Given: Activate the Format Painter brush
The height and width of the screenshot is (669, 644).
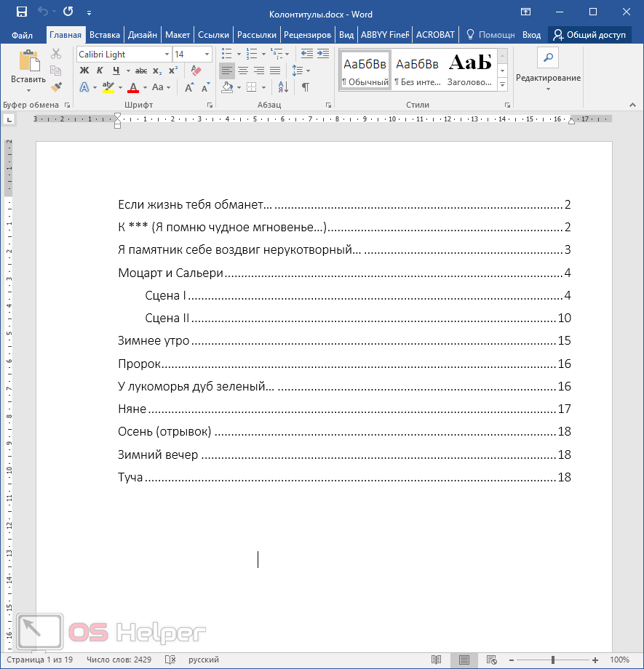Looking at the screenshot, I should point(56,87).
